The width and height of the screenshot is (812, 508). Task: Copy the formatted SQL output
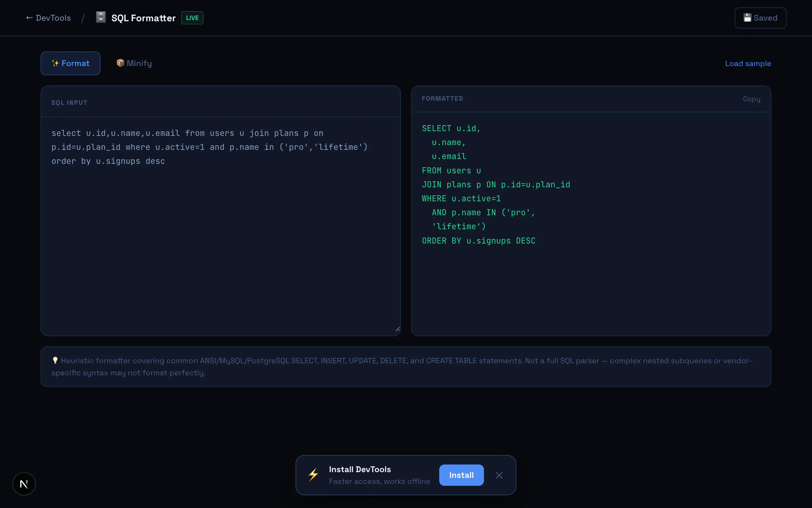(751, 99)
